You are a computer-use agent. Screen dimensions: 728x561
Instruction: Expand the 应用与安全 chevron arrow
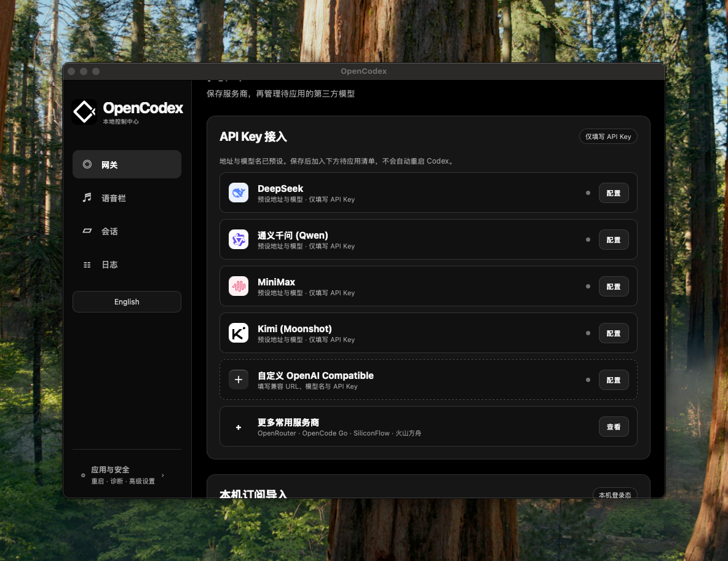[162, 475]
